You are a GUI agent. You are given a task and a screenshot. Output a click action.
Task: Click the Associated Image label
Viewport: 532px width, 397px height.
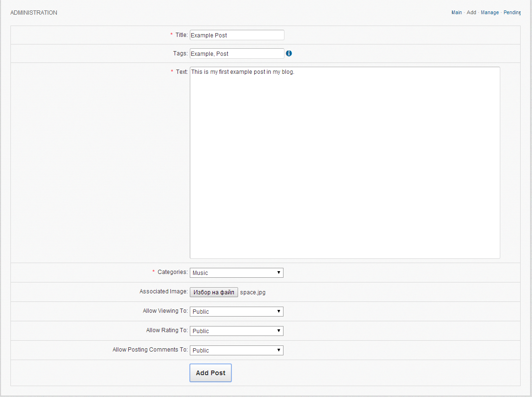tap(163, 291)
